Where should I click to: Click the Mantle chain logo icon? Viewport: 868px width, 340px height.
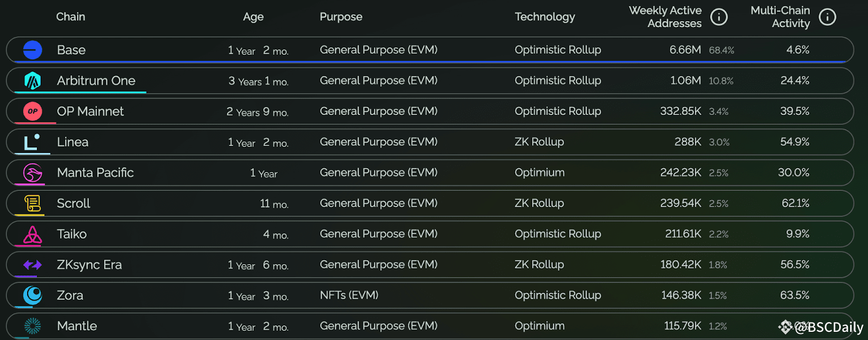pyautogui.click(x=33, y=326)
